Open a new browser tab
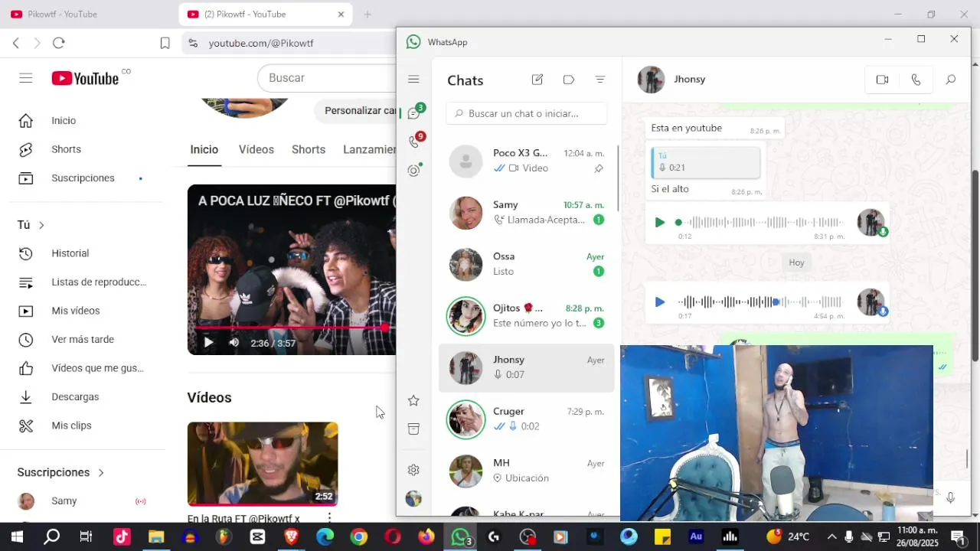The height and width of the screenshot is (551, 980). pos(367,14)
